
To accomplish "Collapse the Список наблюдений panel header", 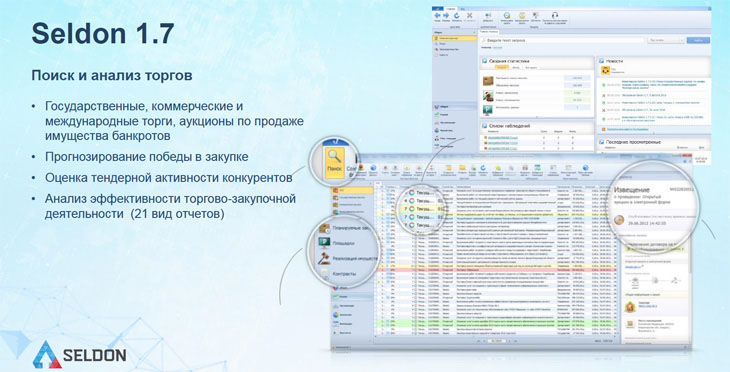I will 485,126.
